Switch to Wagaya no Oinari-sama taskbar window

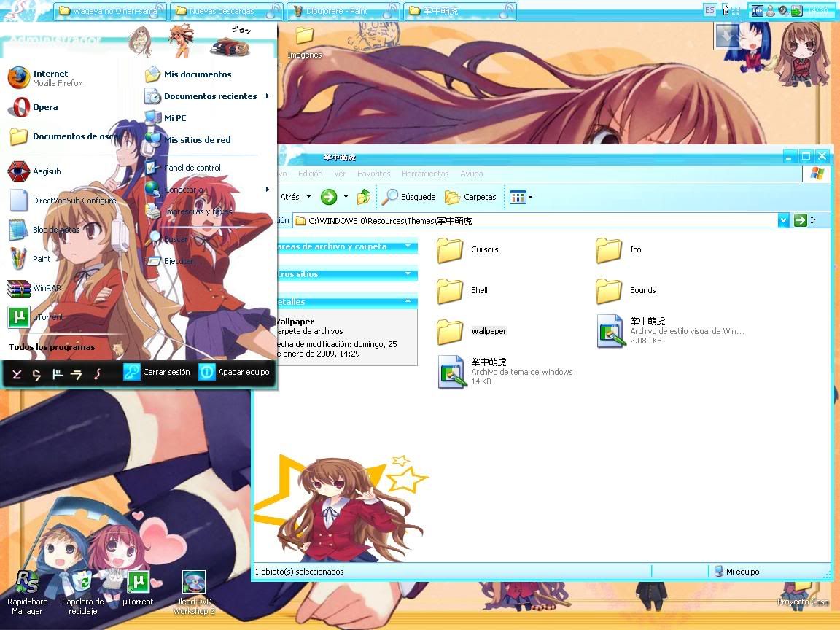109,11
